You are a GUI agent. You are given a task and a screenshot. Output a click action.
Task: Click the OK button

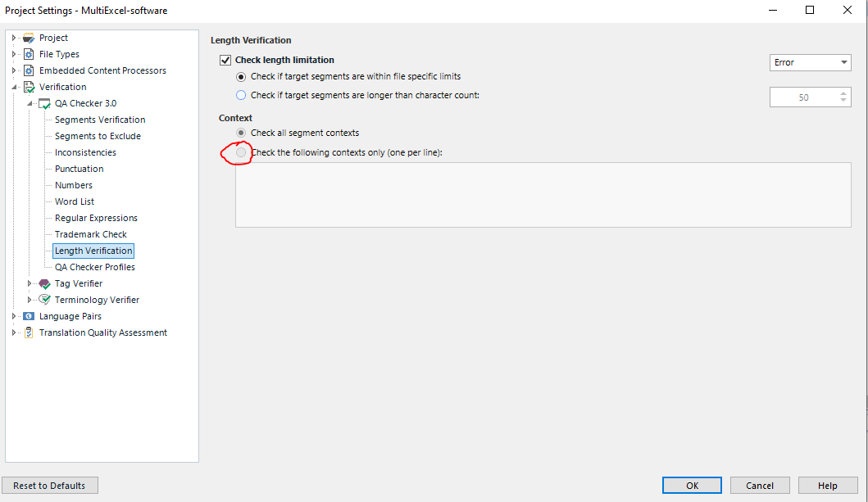click(692, 486)
